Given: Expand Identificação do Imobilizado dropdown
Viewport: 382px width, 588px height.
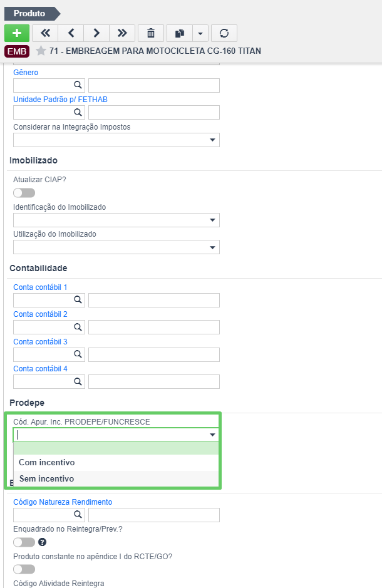Looking at the screenshot, I should [116, 220].
